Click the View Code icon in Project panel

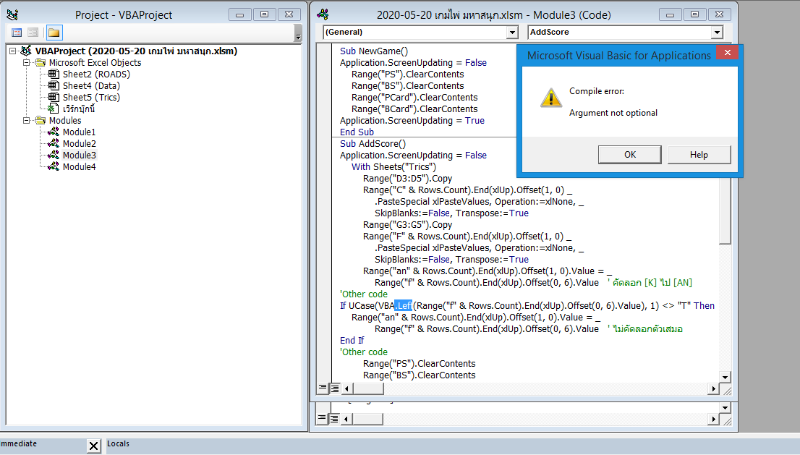(17, 32)
